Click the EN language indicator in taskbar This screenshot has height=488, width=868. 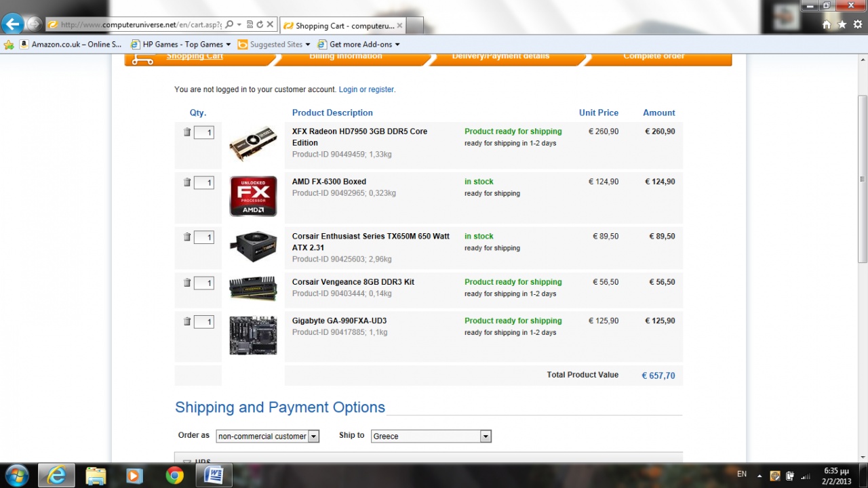pos(742,474)
